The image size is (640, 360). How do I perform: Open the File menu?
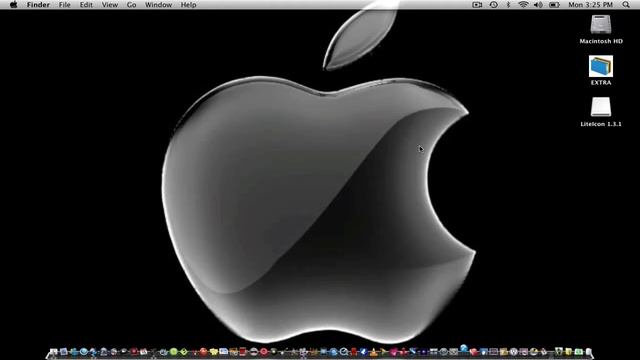(x=64, y=5)
